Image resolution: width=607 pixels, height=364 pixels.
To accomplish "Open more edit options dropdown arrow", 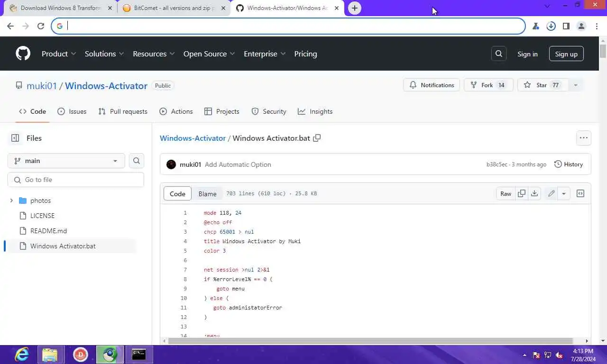I will (x=564, y=193).
